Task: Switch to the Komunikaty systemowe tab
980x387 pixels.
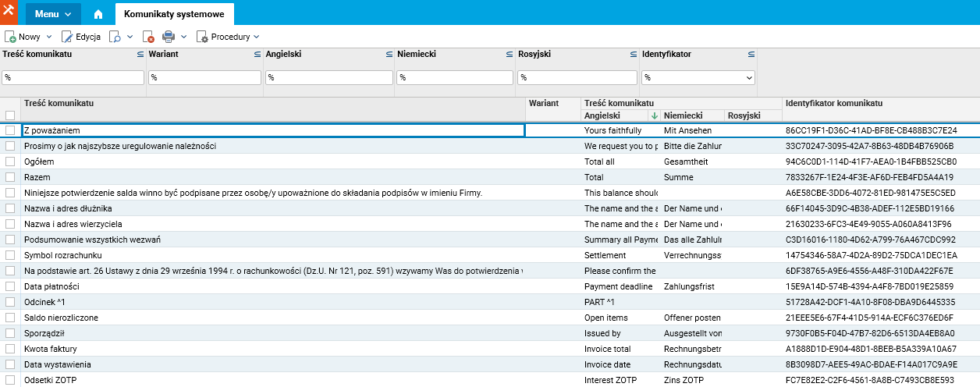Action: (x=174, y=14)
